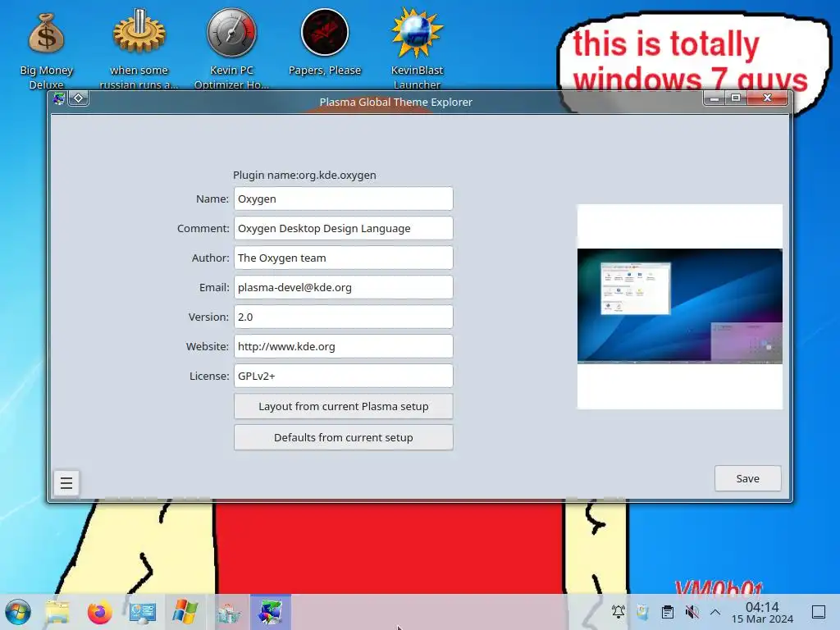Open the Kevin PC Optimizer desktop icon
Viewport: 840px width, 630px height.
coord(231,47)
